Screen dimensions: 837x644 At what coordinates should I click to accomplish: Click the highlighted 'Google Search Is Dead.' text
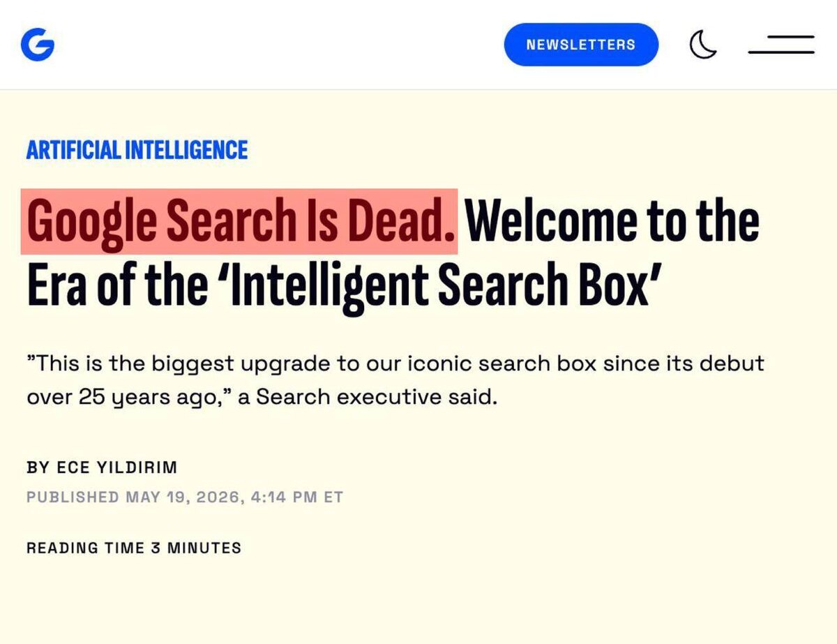click(x=239, y=221)
